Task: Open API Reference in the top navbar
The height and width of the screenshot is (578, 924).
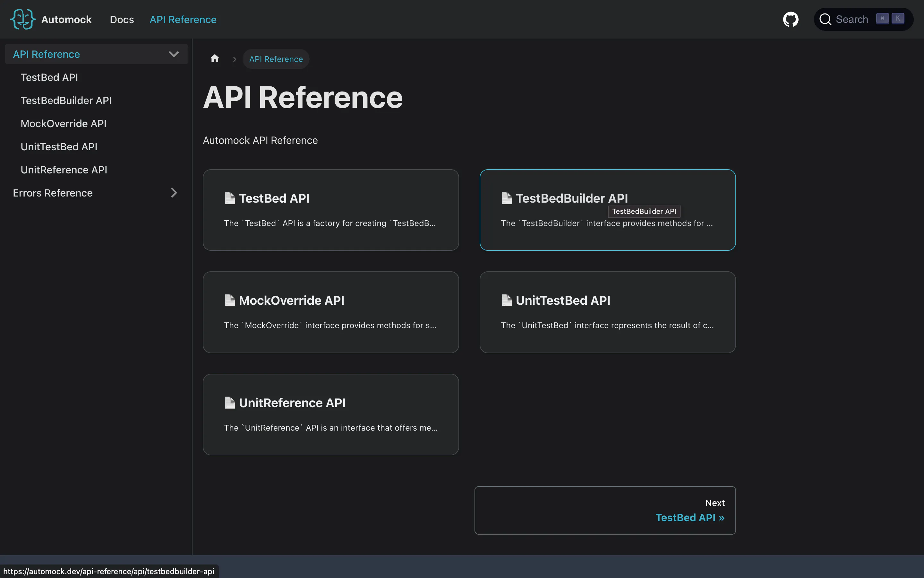Action: tap(183, 19)
